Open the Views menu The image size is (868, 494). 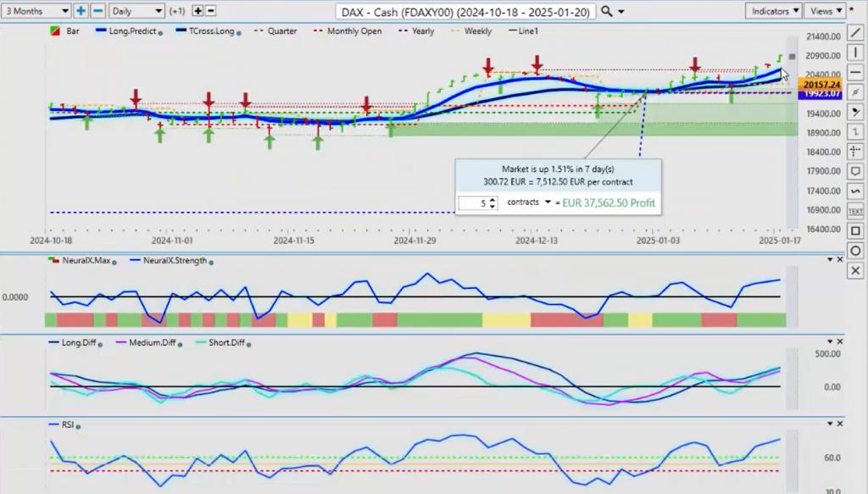coord(826,11)
